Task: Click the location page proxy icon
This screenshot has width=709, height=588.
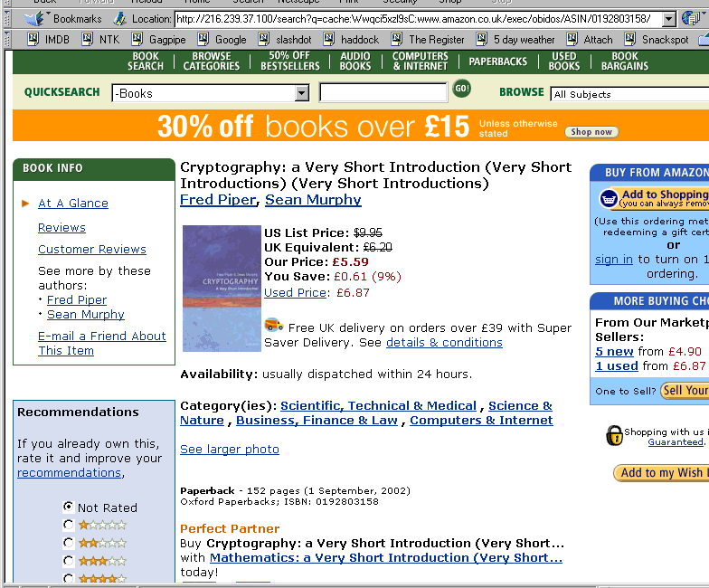Action: coord(119,18)
